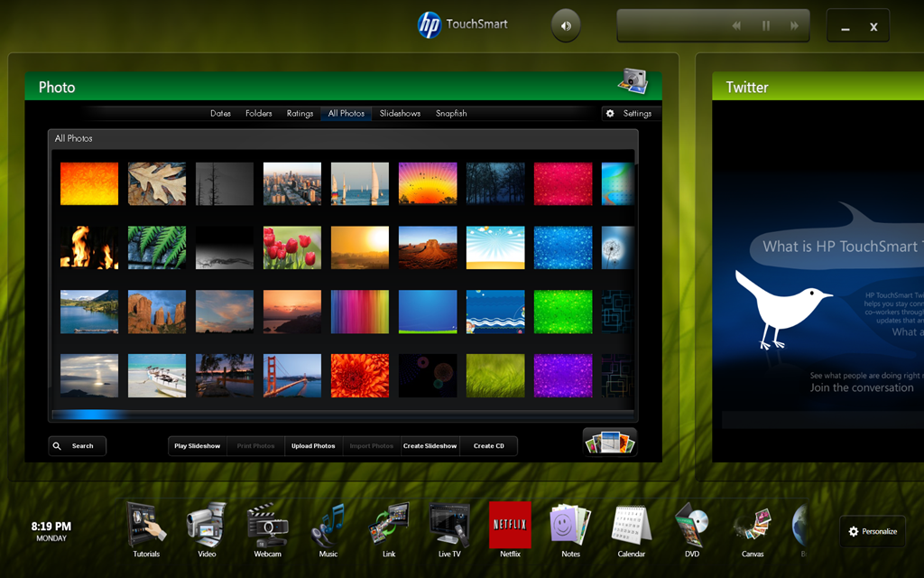Click Create CD
Image resolution: width=924 pixels, height=578 pixels.
488,446
